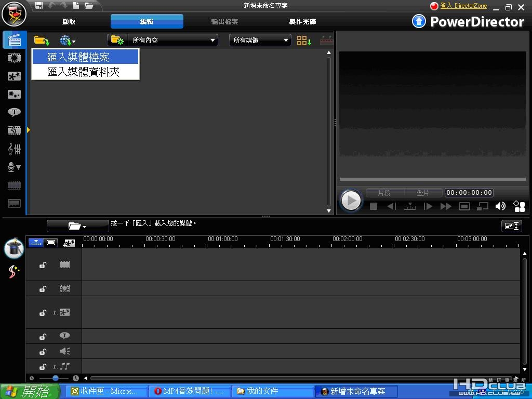Toggle lock on the music track 1
This screenshot has width=532, height=399.
(x=43, y=367)
